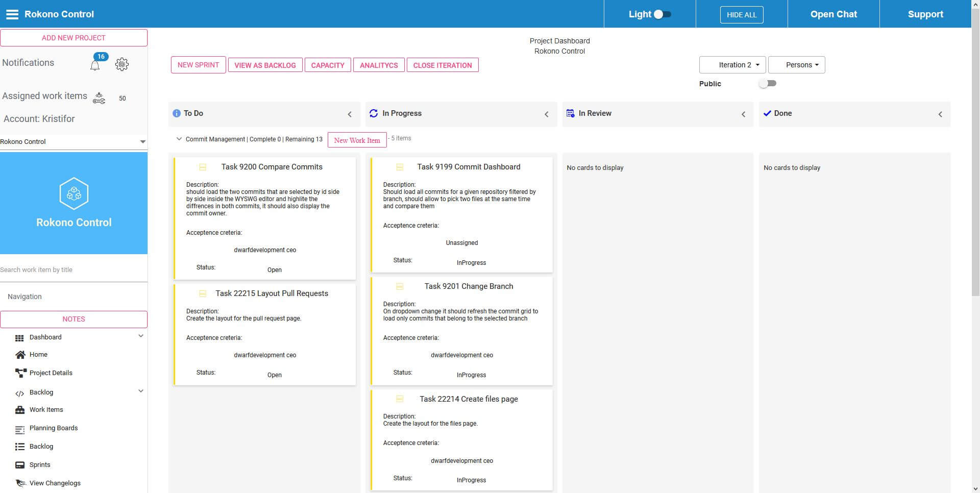The height and width of the screenshot is (493, 980).
Task: Click the Work Items briefcase icon
Action: coord(20,410)
